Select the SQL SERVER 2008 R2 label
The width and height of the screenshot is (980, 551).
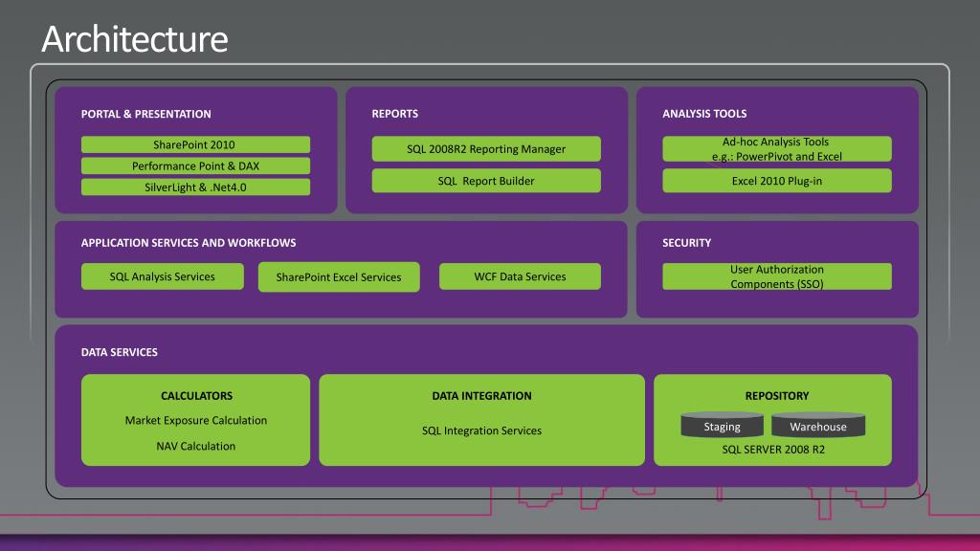click(773, 450)
